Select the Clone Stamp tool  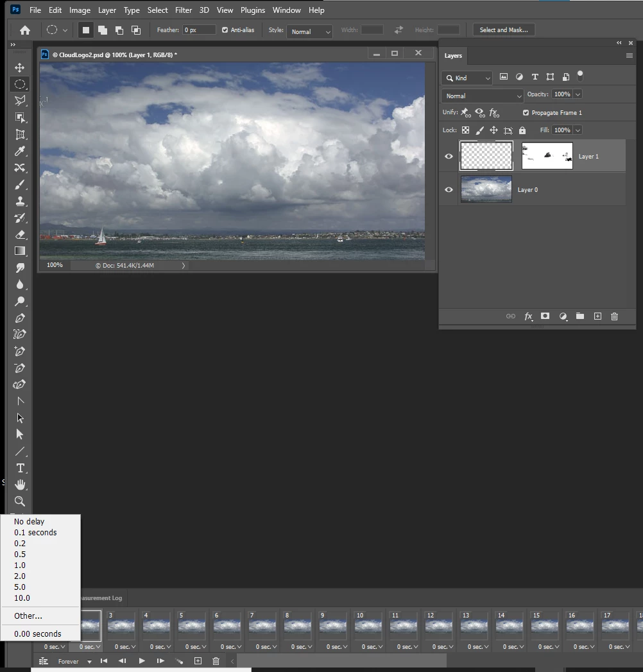[20, 202]
